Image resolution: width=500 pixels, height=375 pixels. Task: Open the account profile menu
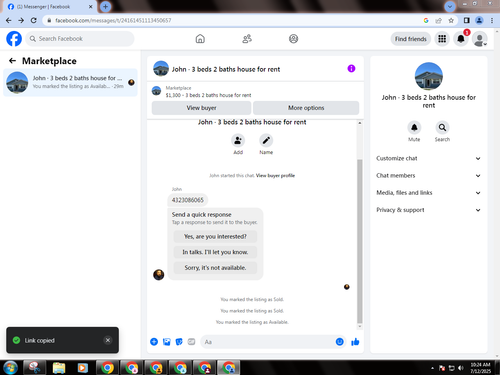click(480, 39)
